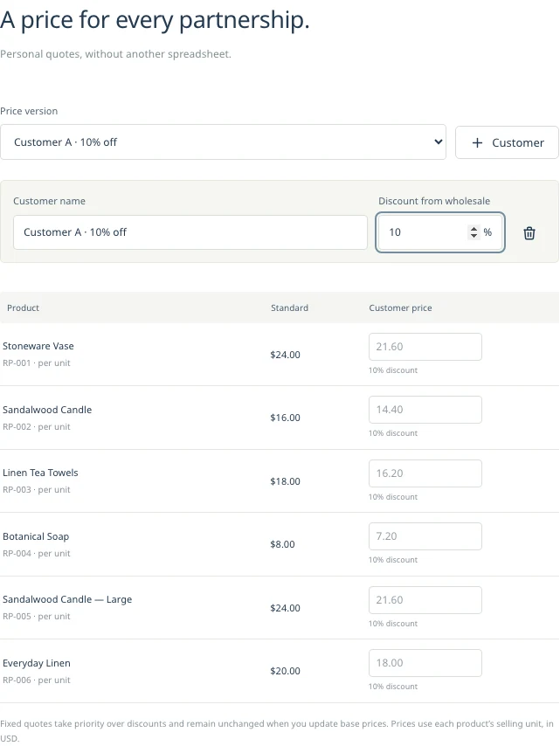Edit Sandalwood Candle — Large customer price
Screen dimensions: 560x746
tap(425, 600)
